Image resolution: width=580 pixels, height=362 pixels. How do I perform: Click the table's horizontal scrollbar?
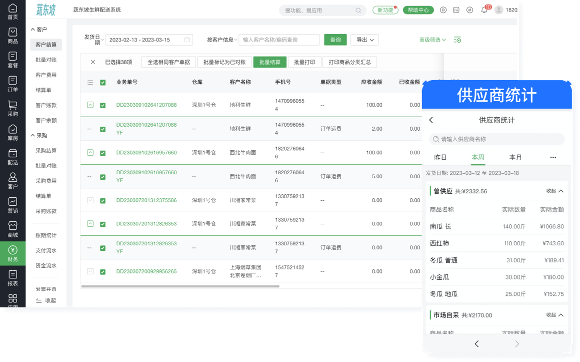[x=180, y=286]
